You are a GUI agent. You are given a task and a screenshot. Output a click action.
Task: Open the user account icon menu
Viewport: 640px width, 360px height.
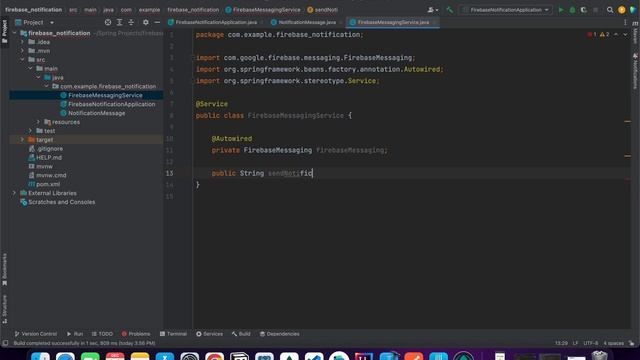pos(432,10)
